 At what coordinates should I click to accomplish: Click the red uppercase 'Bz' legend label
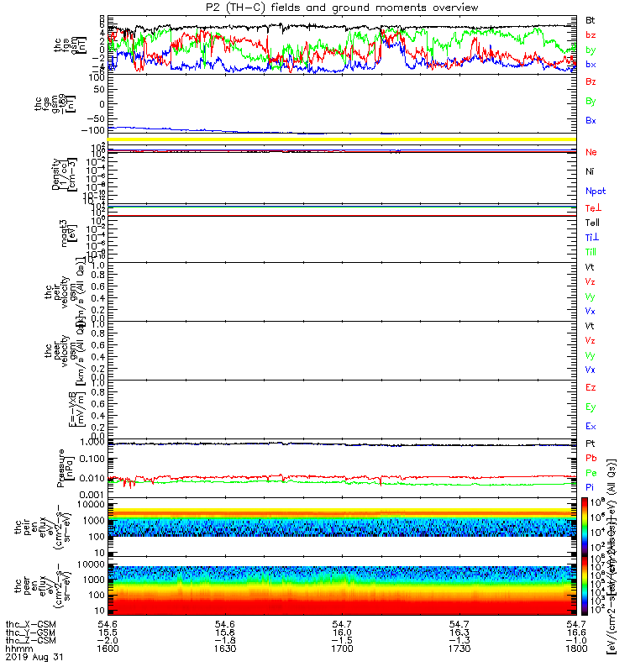tap(591, 81)
